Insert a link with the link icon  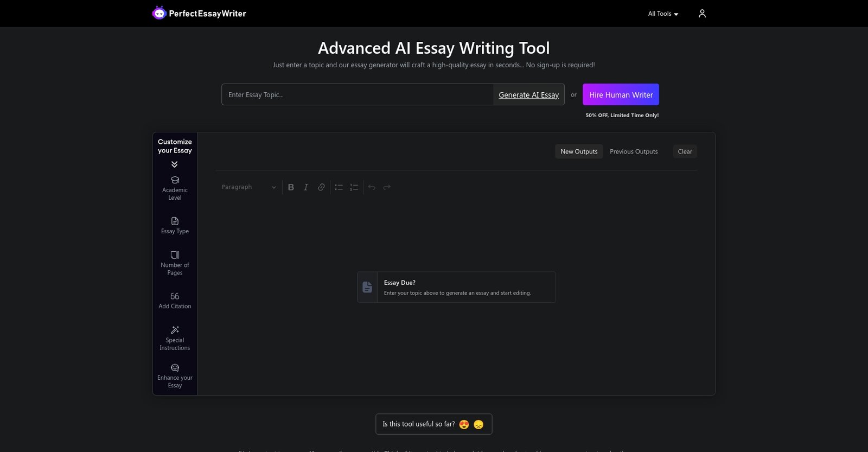click(321, 187)
